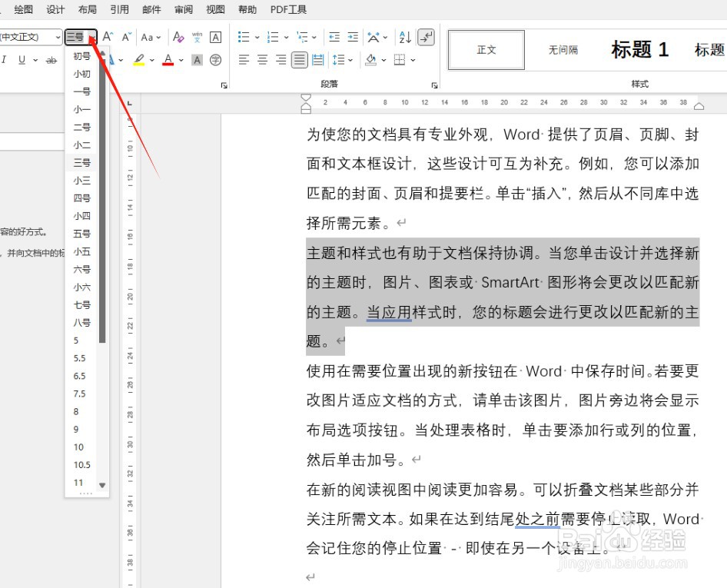This screenshot has width=727, height=588.
Task: Open the Line Spacing dropdown
Action: 343,60
